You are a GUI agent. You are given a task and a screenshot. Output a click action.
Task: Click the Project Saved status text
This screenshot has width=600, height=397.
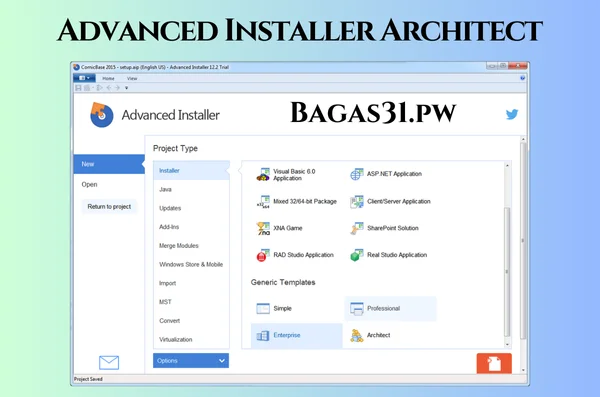point(88,379)
